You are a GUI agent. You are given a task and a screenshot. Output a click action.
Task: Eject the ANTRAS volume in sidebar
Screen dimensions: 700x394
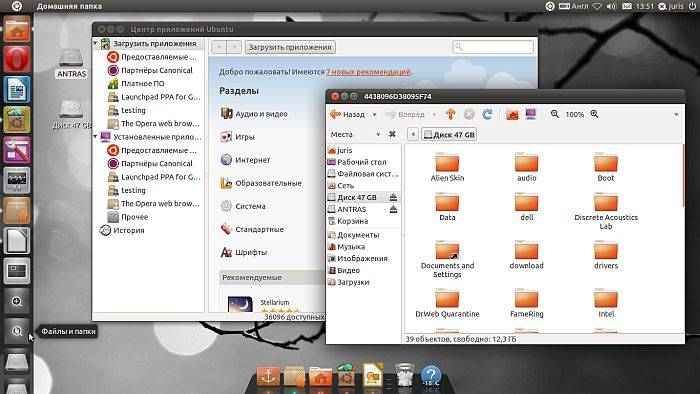coord(393,209)
